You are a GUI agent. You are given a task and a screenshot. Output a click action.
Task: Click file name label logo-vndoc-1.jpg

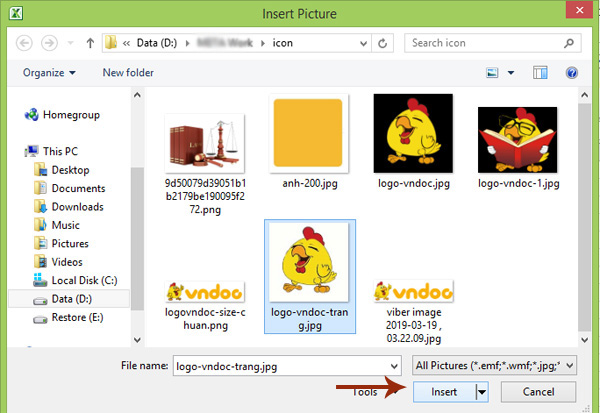pyautogui.click(x=518, y=183)
